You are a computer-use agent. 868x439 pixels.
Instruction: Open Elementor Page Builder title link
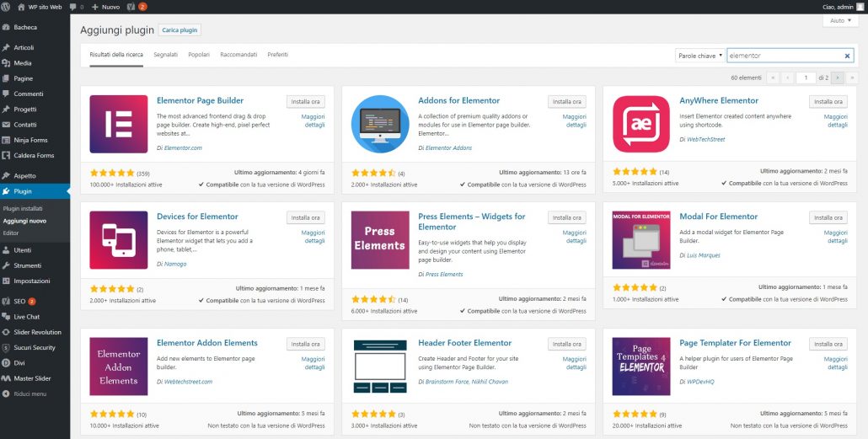point(200,101)
